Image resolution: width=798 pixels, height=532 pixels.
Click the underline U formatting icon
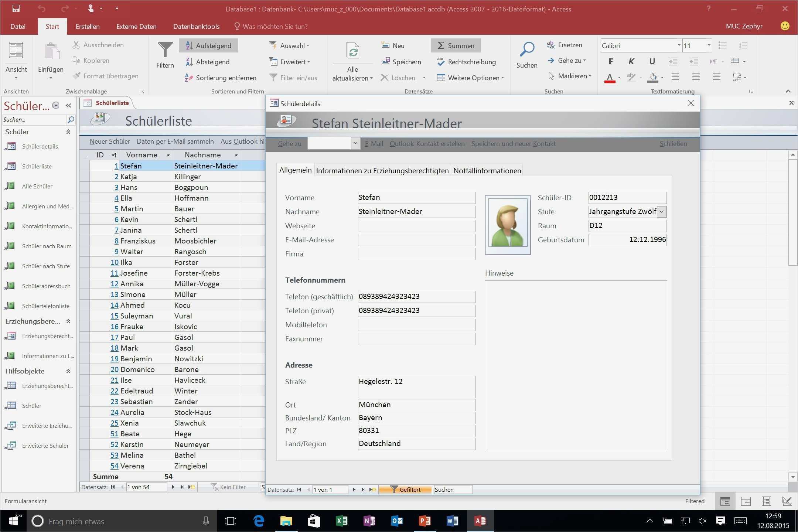click(x=652, y=62)
